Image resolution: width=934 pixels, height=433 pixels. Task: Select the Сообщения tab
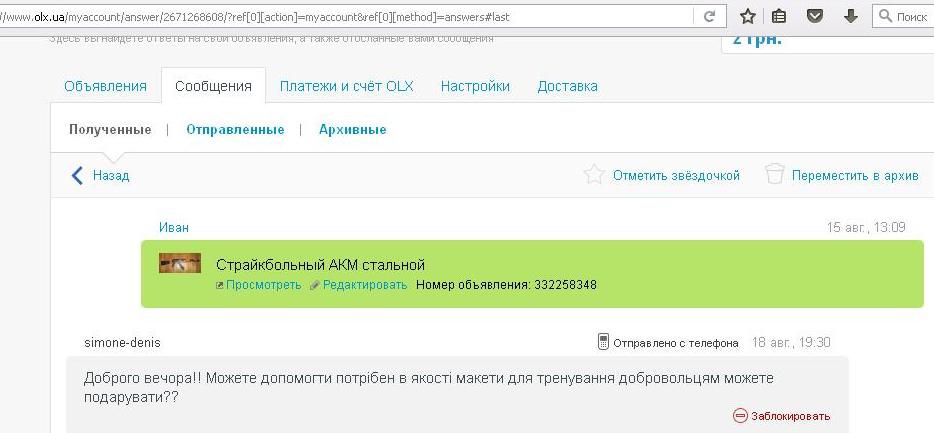click(213, 86)
